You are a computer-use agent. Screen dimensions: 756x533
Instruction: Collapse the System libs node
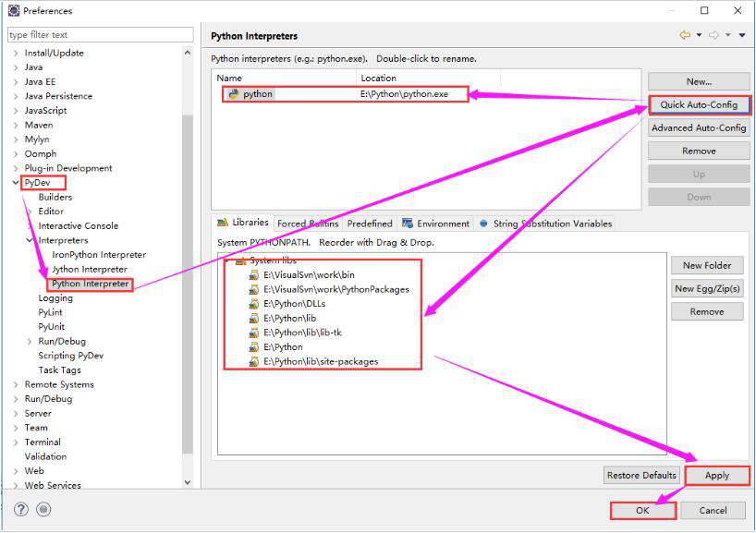coord(227,260)
